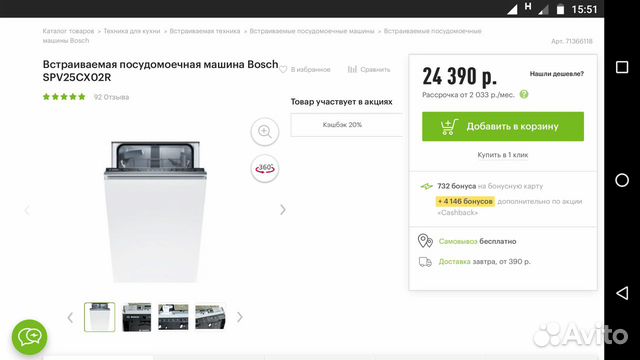
Task: Open the green chat support bubble
Action: point(29,337)
